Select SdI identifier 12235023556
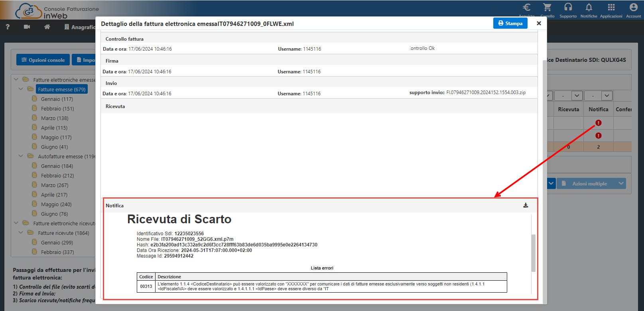This screenshot has width=644, height=311. [x=189, y=234]
